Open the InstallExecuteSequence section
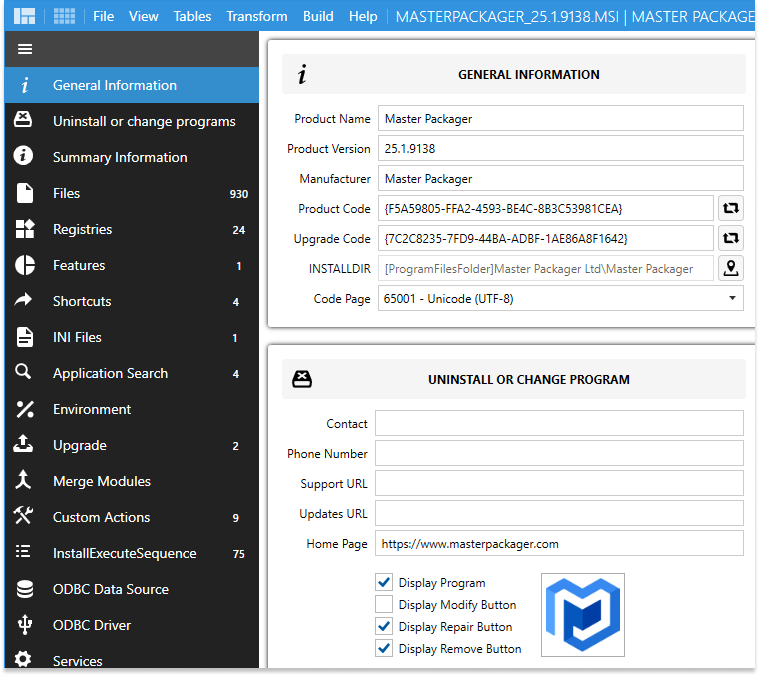 coord(124,553)
